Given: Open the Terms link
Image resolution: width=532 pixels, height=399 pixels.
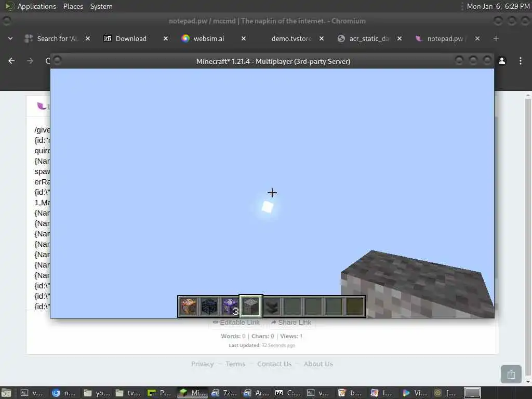Looking at the screenshot, I should coord(235,364).
